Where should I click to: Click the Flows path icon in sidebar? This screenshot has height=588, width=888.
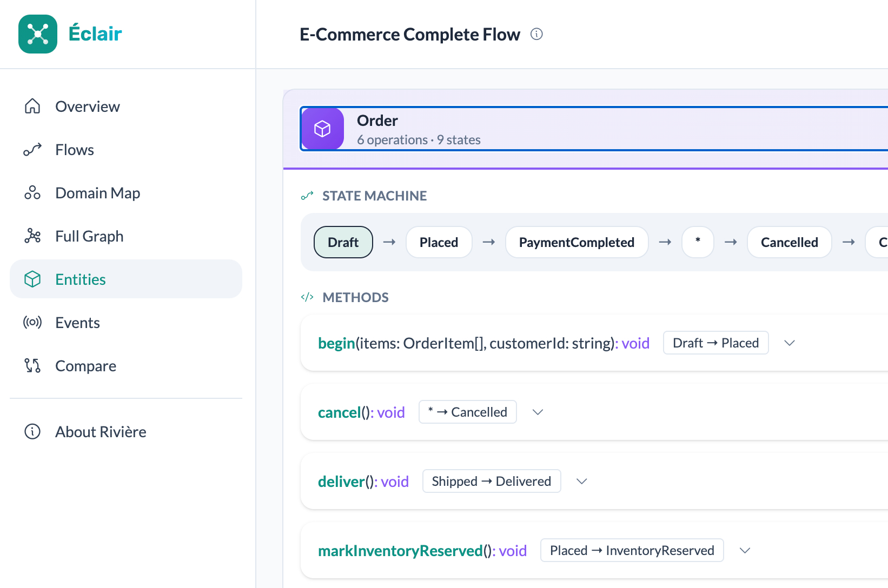point(32,150)
